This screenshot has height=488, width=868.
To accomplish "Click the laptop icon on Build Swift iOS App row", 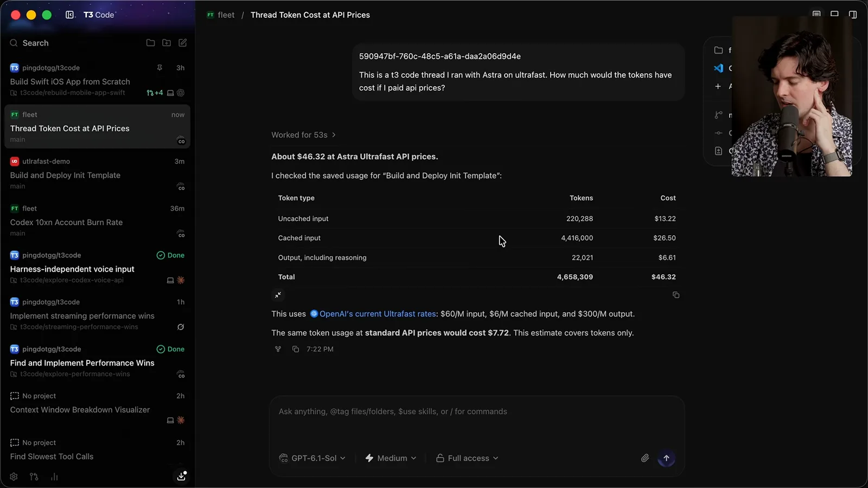I will (x=170, y=93).
